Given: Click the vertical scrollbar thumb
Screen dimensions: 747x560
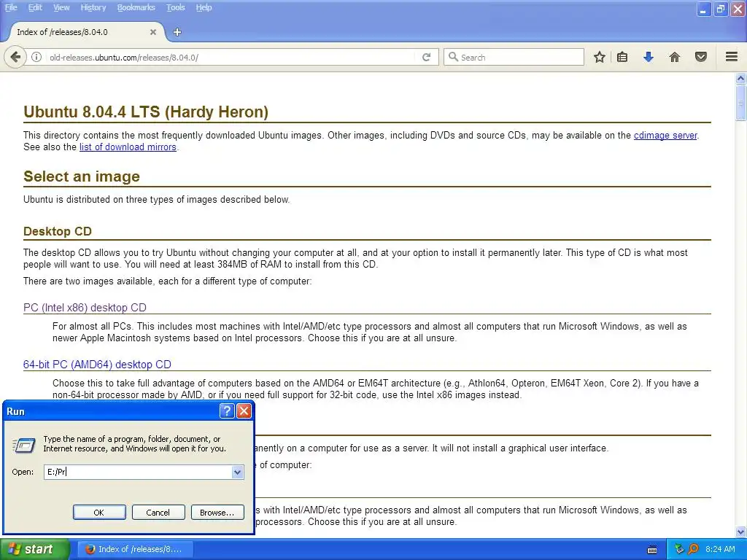Looking at the screenshot, I should click(740, 103).
